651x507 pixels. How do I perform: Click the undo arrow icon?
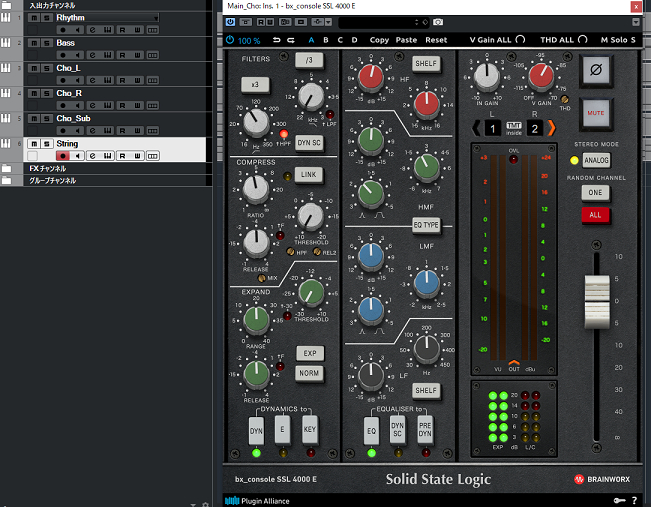pos(277,40)
